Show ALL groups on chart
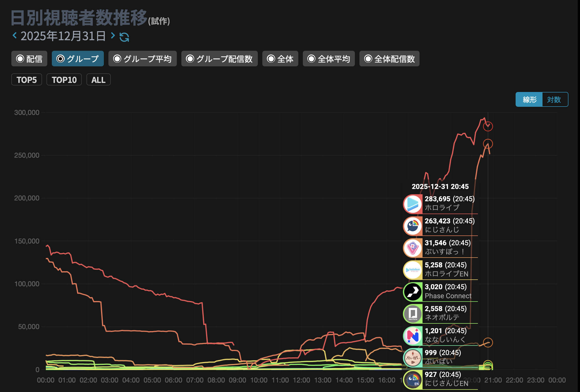 (x=98, y=80)
